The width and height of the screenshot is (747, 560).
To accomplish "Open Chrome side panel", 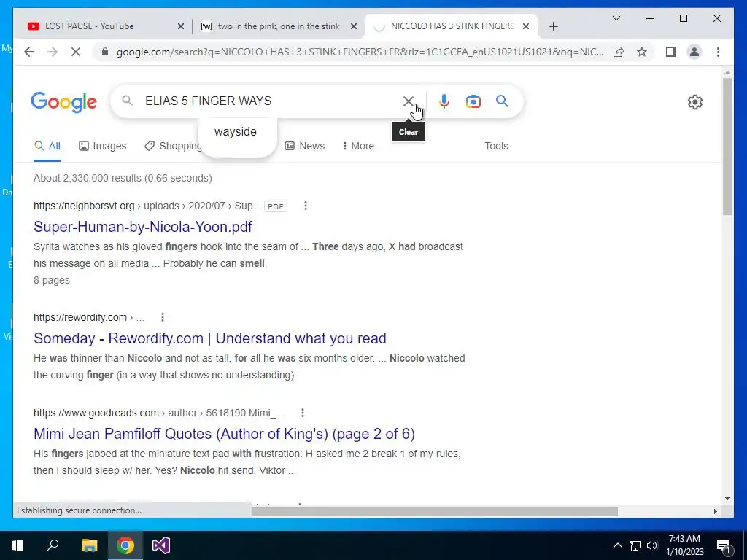I will 671,52.
